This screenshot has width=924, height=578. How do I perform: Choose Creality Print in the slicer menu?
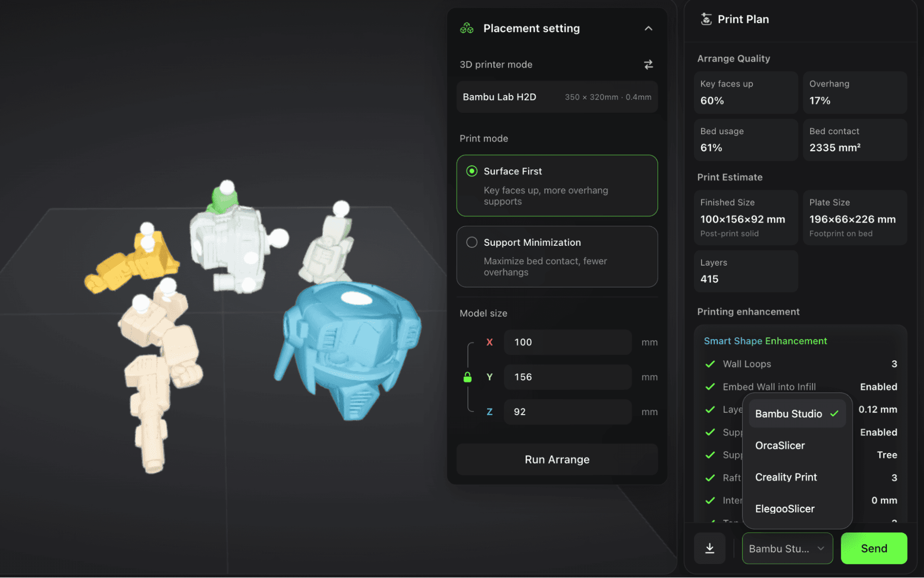click(x=797, y=477)
